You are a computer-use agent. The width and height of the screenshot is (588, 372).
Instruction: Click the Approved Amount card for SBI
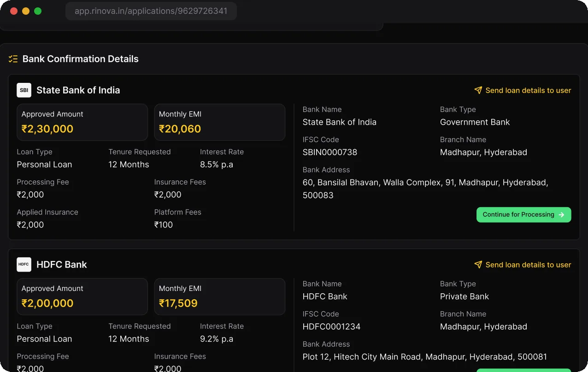(x=82, y=122)
